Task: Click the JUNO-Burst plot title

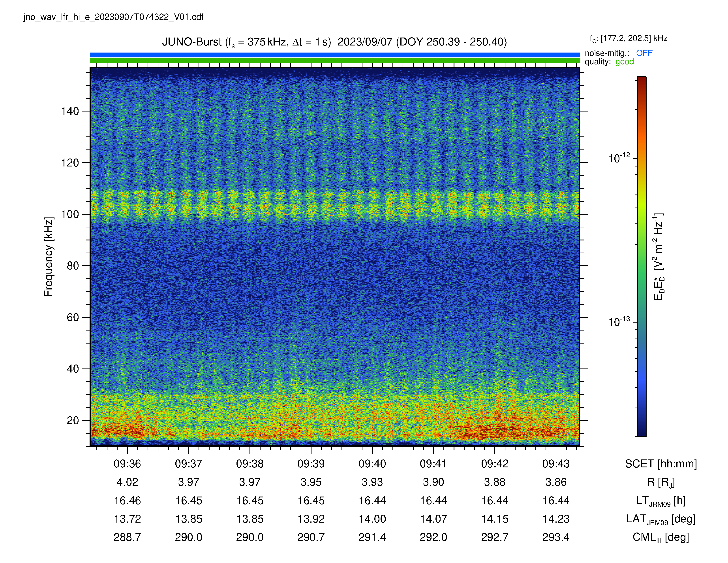Action: (334, 42)
